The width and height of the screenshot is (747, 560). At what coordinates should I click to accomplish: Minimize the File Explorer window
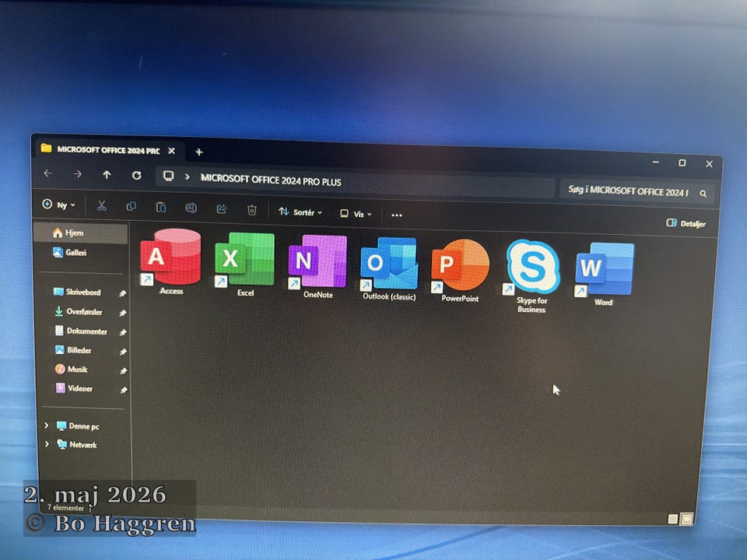[x=655, y=162]
